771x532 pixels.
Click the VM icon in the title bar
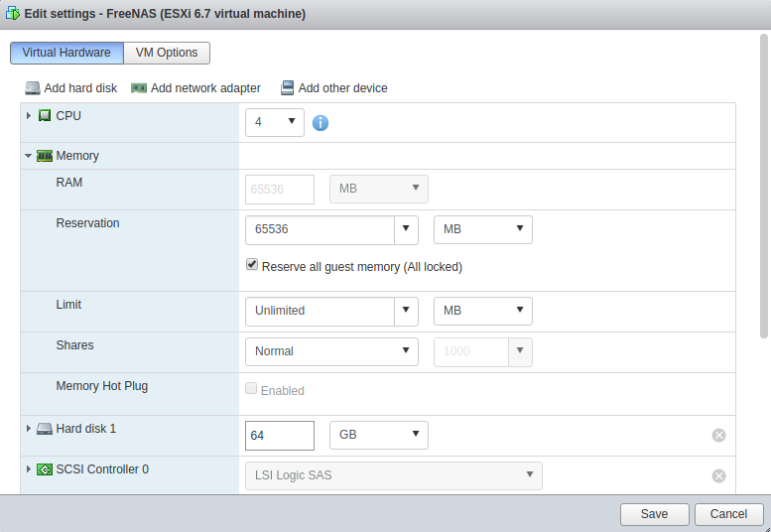13,13
